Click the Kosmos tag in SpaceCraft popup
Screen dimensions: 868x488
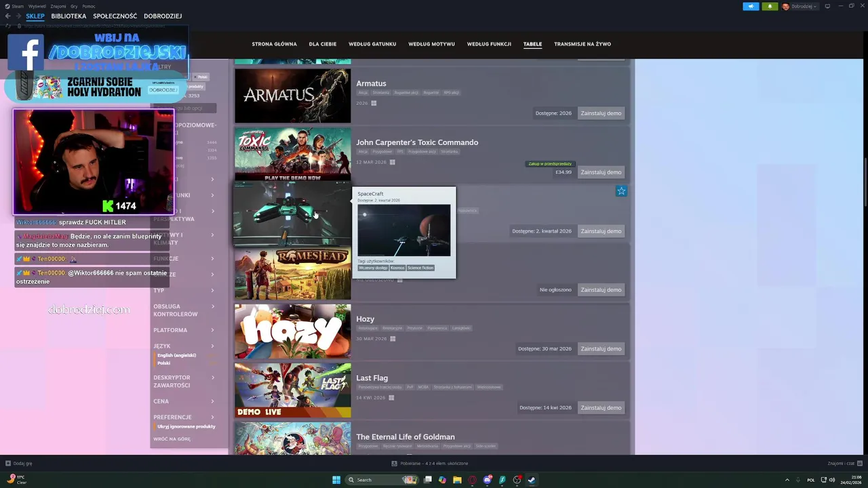(x=397, y=268)
